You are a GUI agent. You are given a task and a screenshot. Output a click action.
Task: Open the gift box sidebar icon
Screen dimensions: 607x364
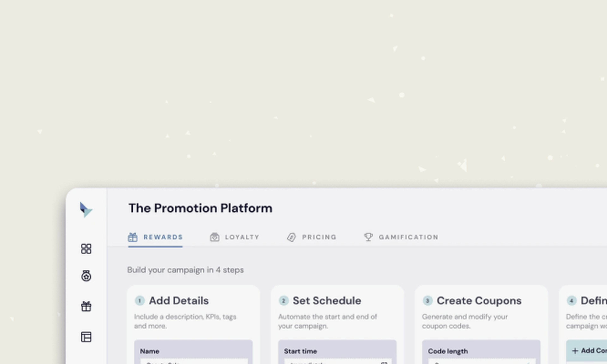[x=86, y=306]
